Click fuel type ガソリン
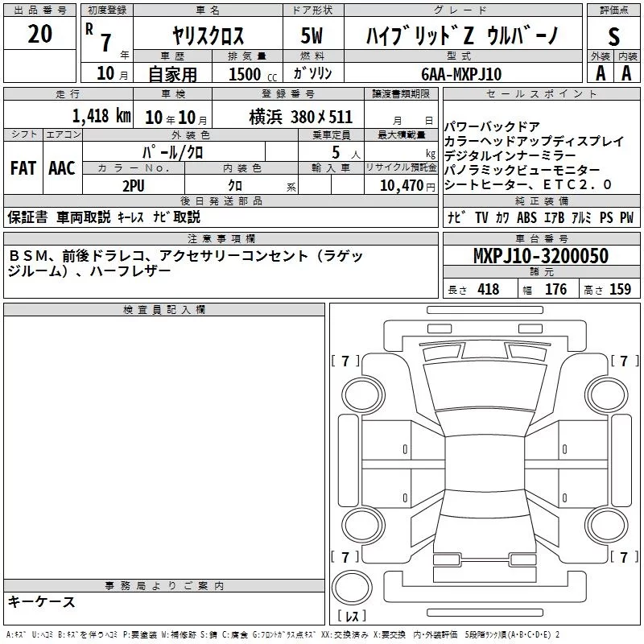This screenshot has width=644, height=644. (312, 73)
